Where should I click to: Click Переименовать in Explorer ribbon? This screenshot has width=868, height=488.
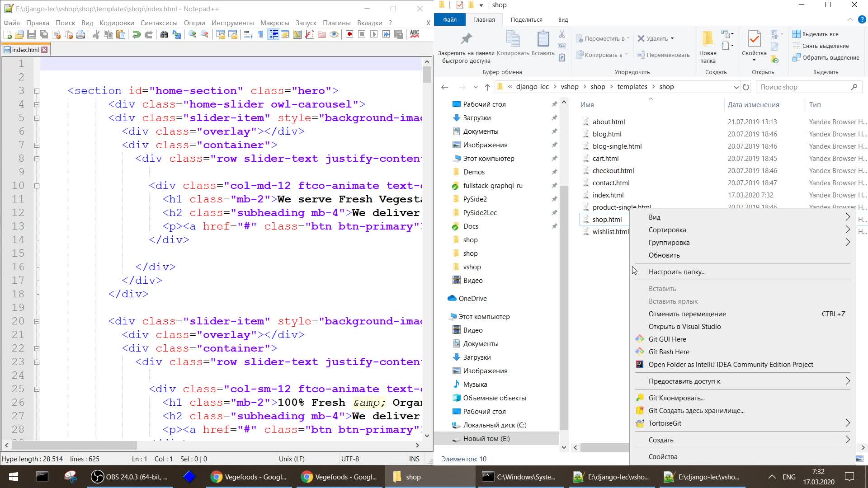663,55
